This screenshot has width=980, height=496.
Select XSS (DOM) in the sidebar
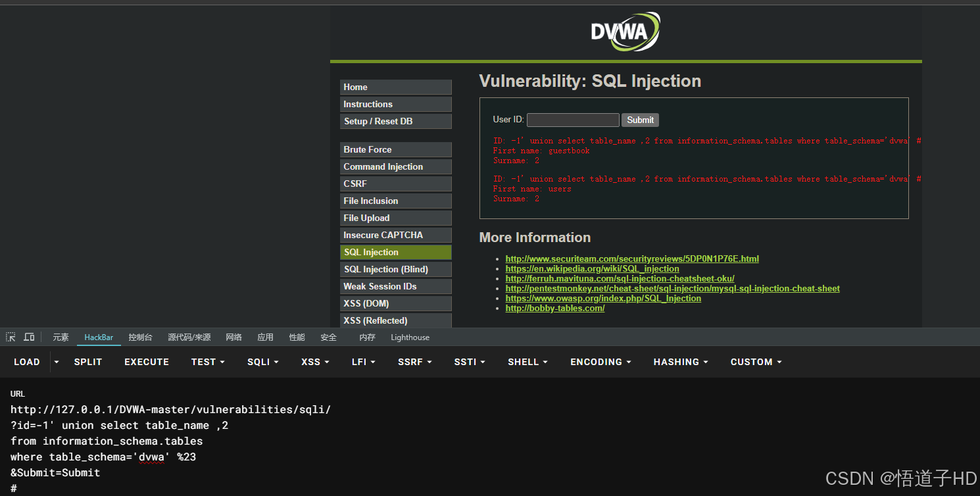(x=396, y=303)
